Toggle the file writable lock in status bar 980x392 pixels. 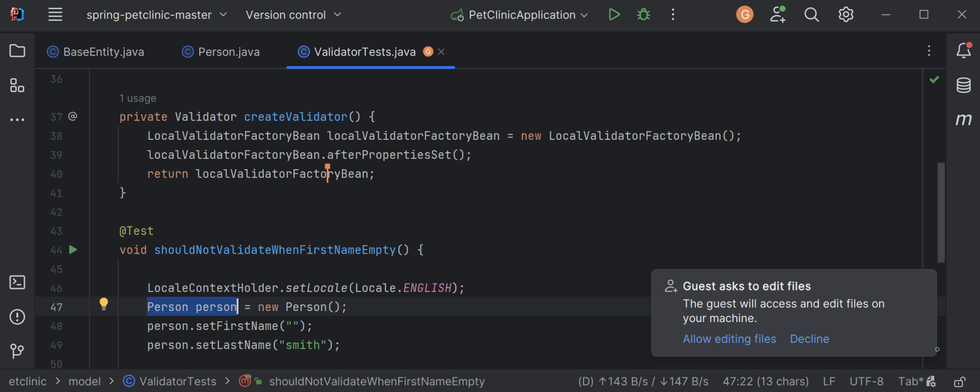pos(958,381)
